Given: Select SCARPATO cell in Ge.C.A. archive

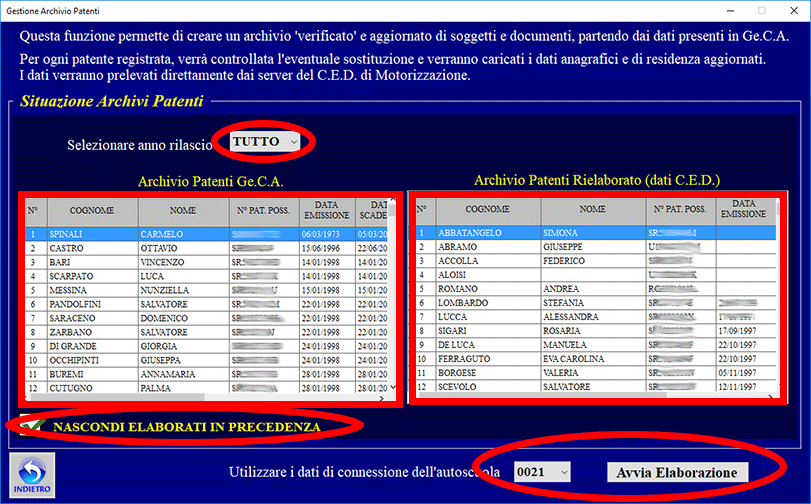Looking at the screenshot, I should (92, 276).
